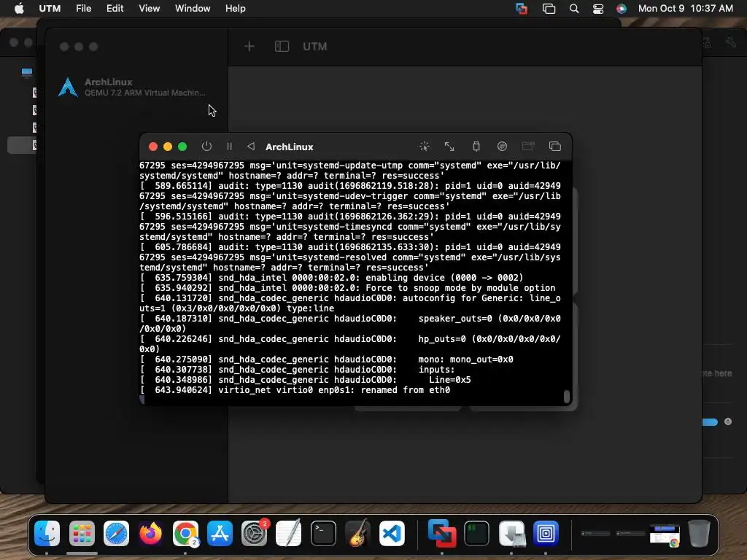Click the terminal scrollbar handle
Image resolution: width=747 pixels, height=560 pixels.
(x=566, y=396)
